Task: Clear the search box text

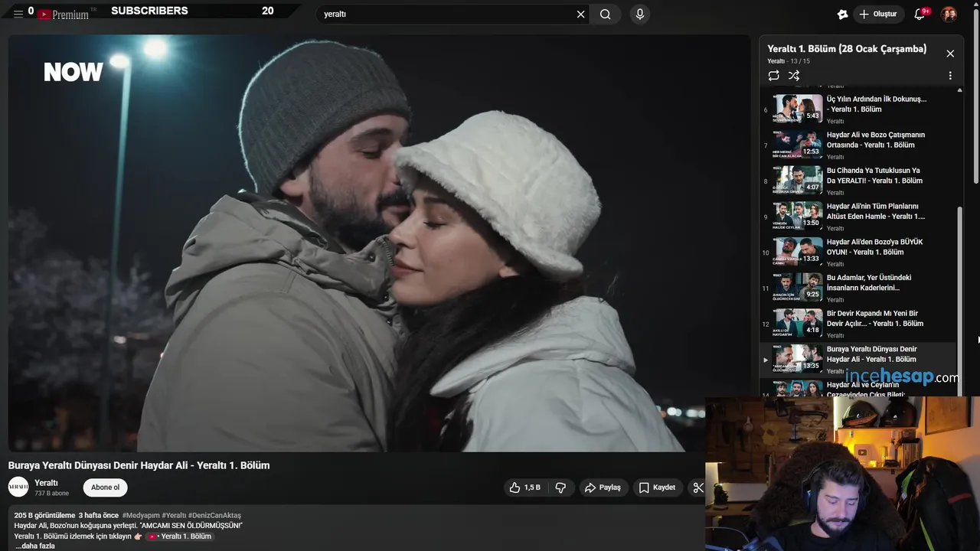Action: [x=580, y=14]
